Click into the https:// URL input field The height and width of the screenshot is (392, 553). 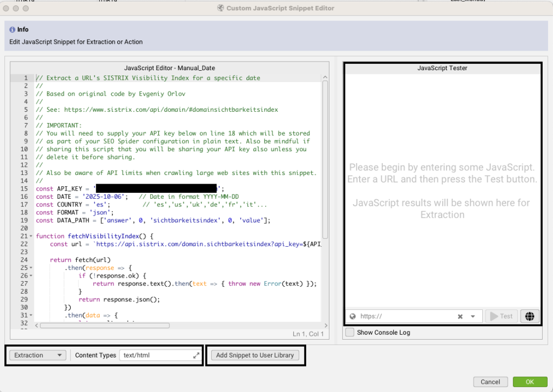point(405,316)
